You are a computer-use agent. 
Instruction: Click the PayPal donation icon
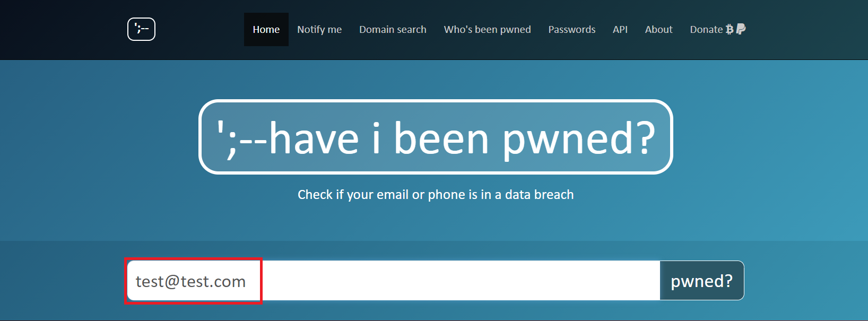coord(741,29)
